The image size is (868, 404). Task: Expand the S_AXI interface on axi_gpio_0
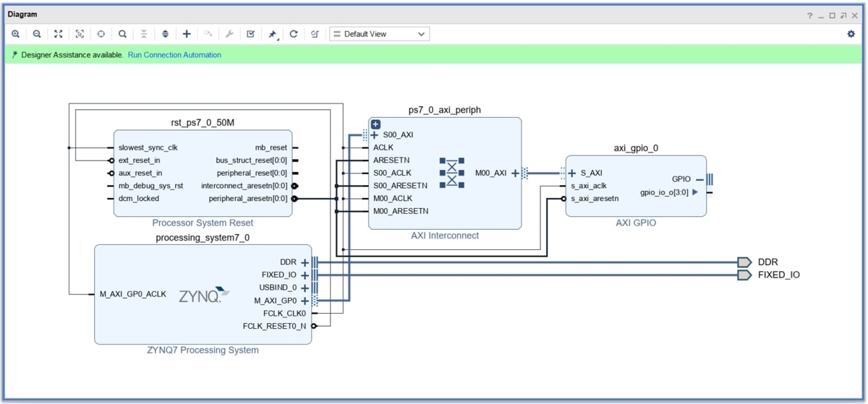pyautogui.click(x=572, y=173)
